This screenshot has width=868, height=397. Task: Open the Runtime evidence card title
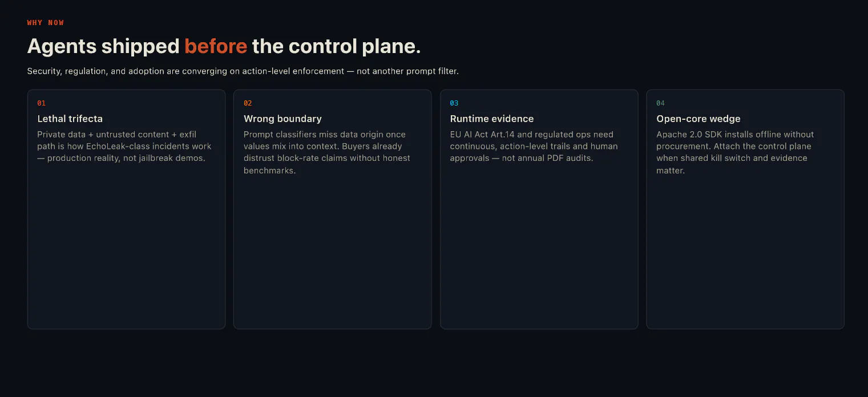[492, 119]
